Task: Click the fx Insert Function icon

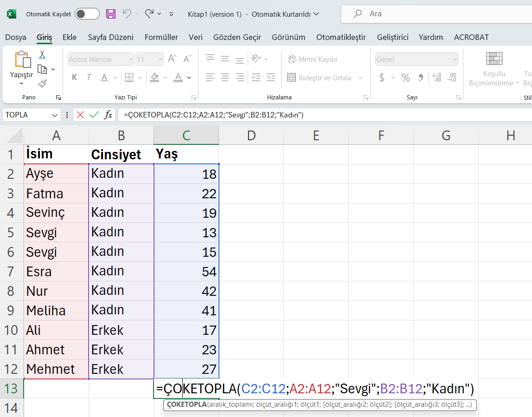Action: [108, 115]
